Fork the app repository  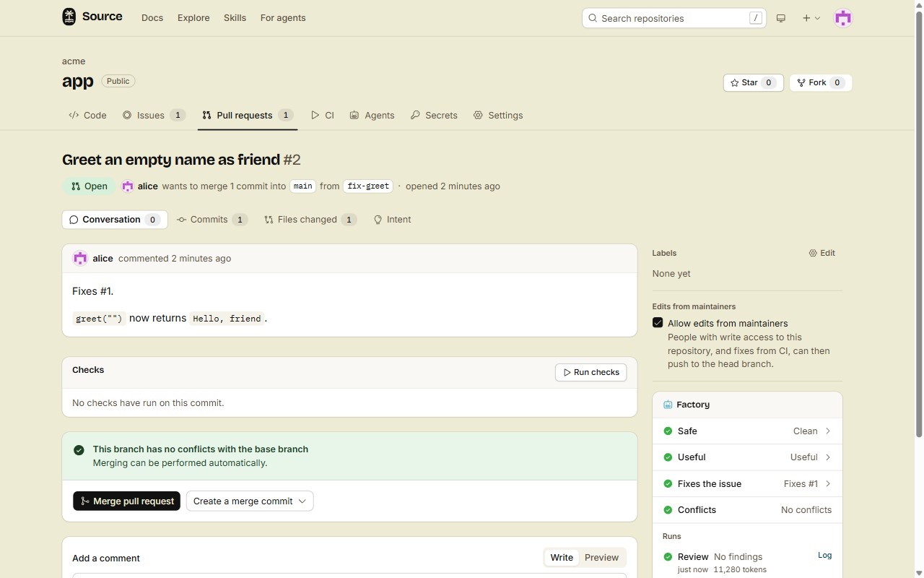tap(821, 82)
